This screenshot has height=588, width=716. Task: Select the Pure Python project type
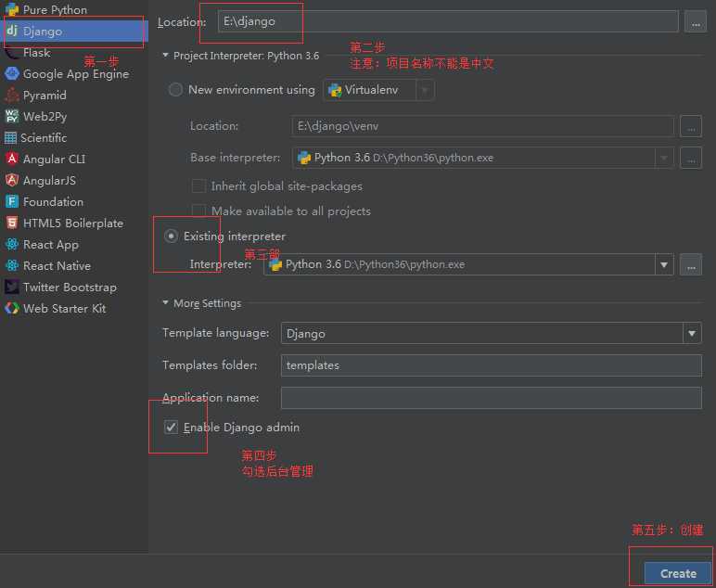point(74,10)
